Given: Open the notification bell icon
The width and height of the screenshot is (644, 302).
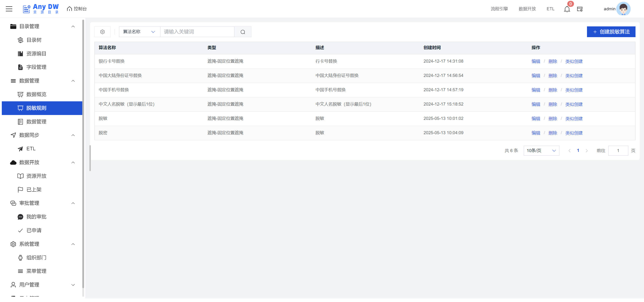Looking at the screenshot, I should (x=567, y=9).
